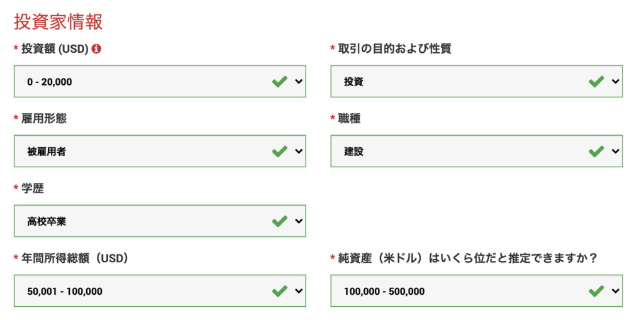Click the 投資家情報 section heading
The width and height of the screenshot is (644, 320).
(x=58, y=21)
